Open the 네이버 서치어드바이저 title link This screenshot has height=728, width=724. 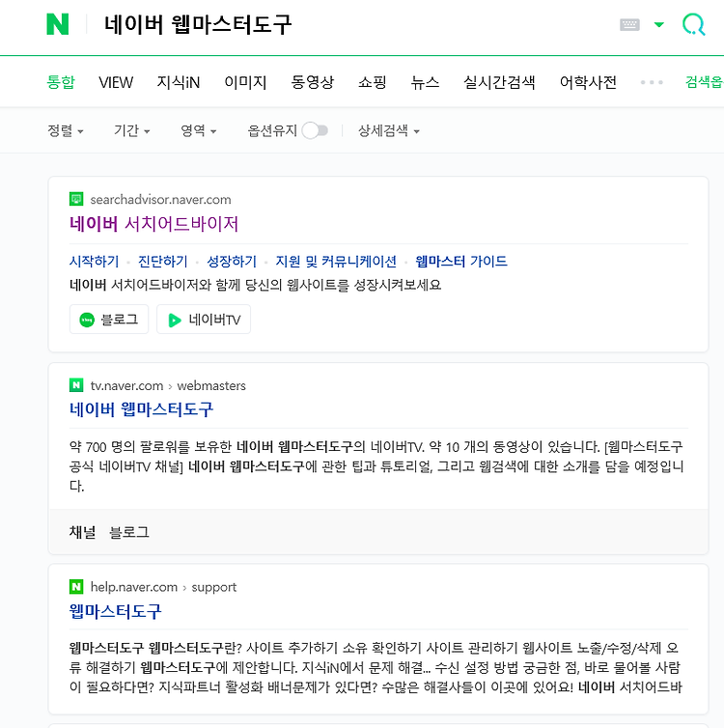pyautogui.click(x=153, y=224)
